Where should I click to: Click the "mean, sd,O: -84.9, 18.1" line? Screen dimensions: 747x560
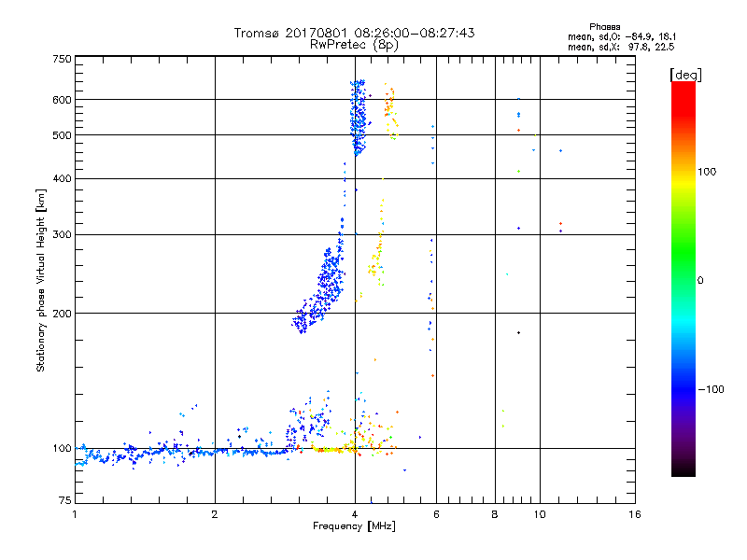tap(622, 36)
